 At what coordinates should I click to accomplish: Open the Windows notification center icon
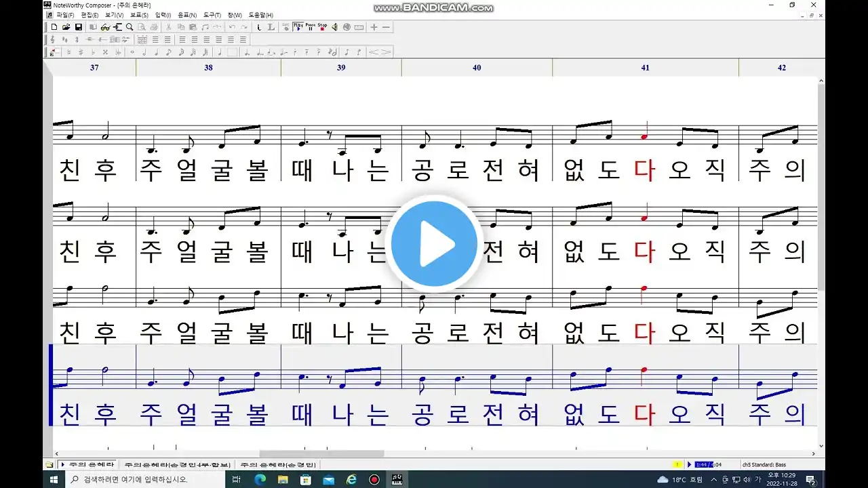point(810,479)
